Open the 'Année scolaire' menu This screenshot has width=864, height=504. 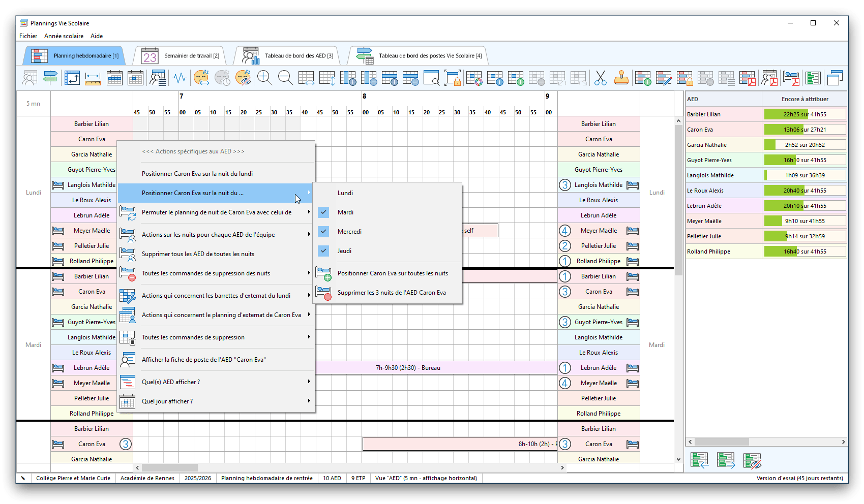64,36
